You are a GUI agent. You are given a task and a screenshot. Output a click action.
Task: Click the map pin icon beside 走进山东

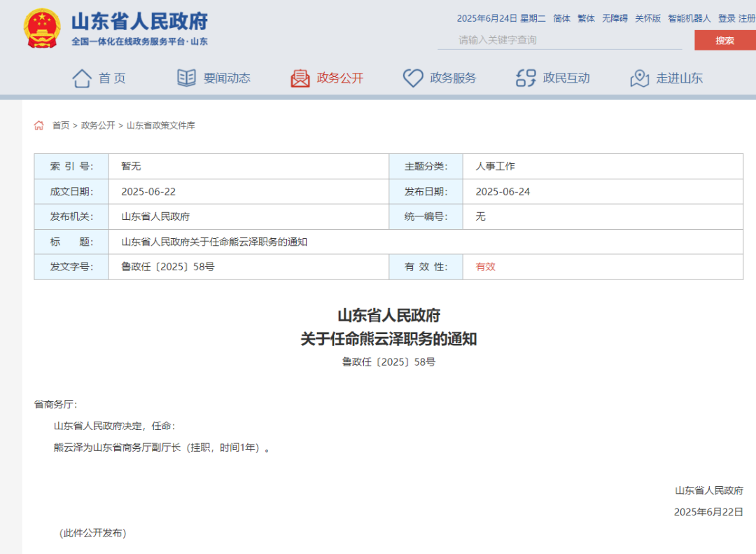click(x=639, y=78)
